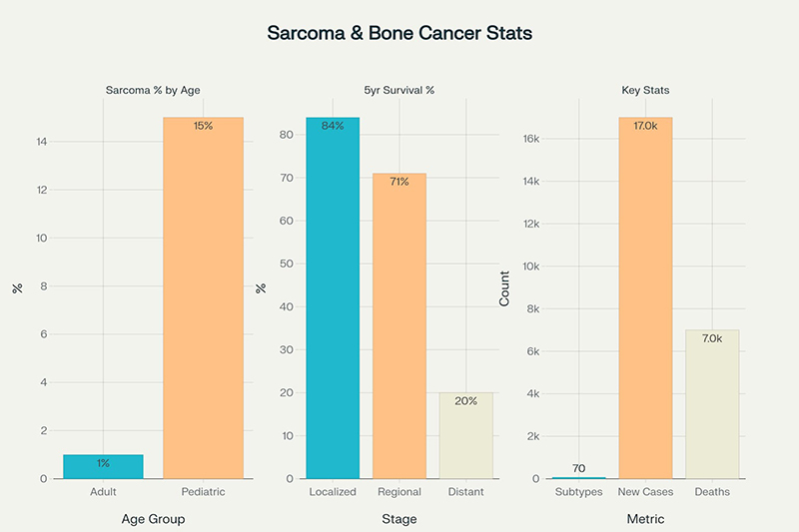
Task: Click the 16k y-axis tick label
Action: [x=529, y=139]
